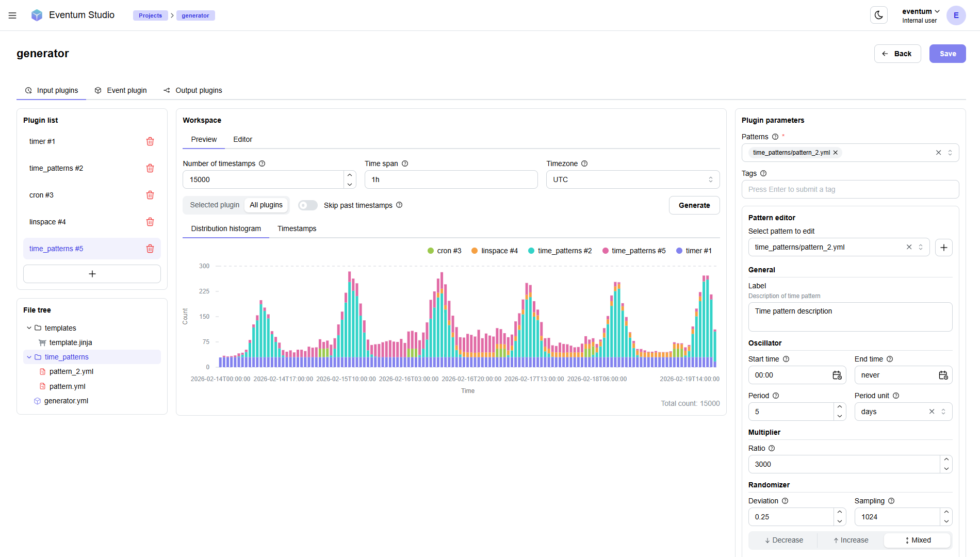This screenshot has height=557, width=980.
Task: Click the Generate button
Action: (694, 205)
